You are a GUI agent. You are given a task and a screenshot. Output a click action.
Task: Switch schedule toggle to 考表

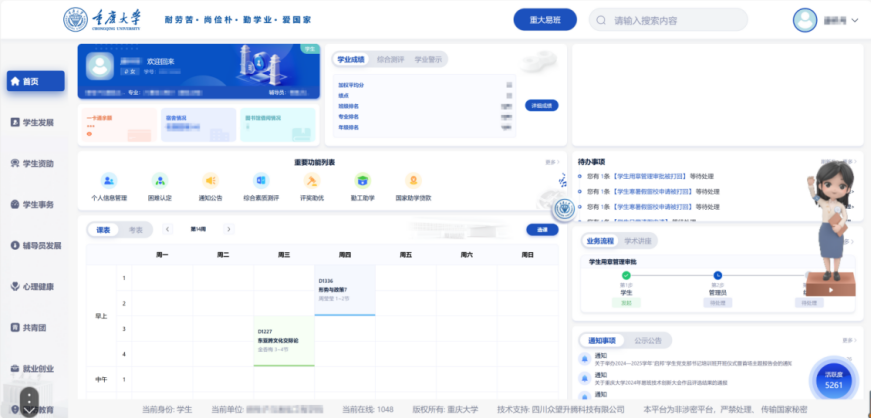tap(134, 230)
